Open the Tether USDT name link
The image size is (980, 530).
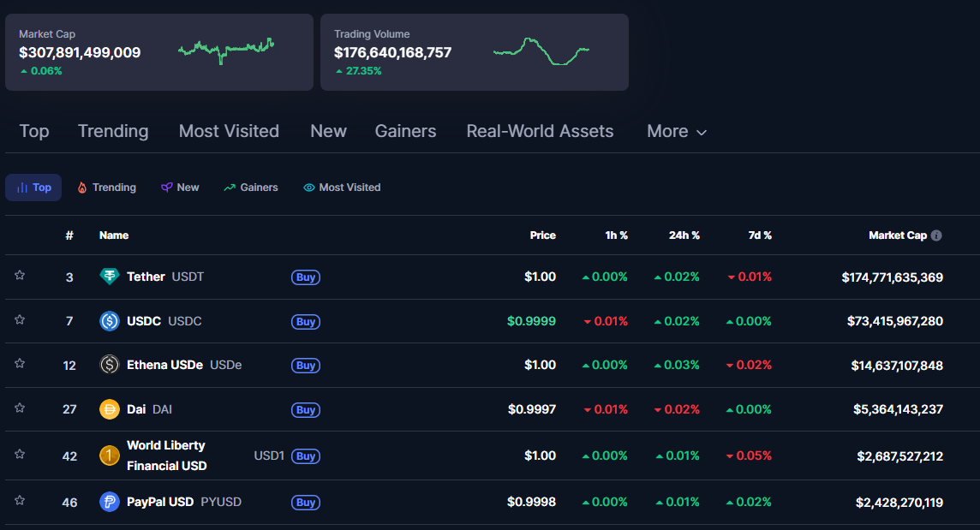coord(165,277)
